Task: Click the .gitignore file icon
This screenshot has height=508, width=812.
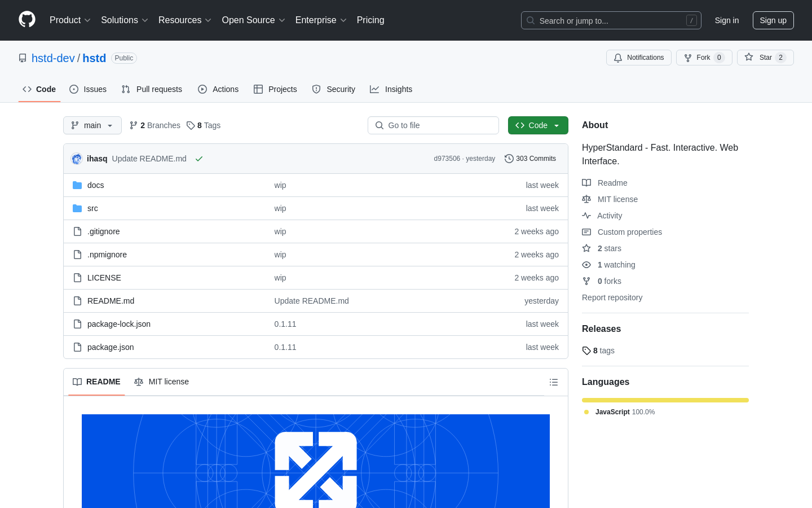Action: [77, 231]
